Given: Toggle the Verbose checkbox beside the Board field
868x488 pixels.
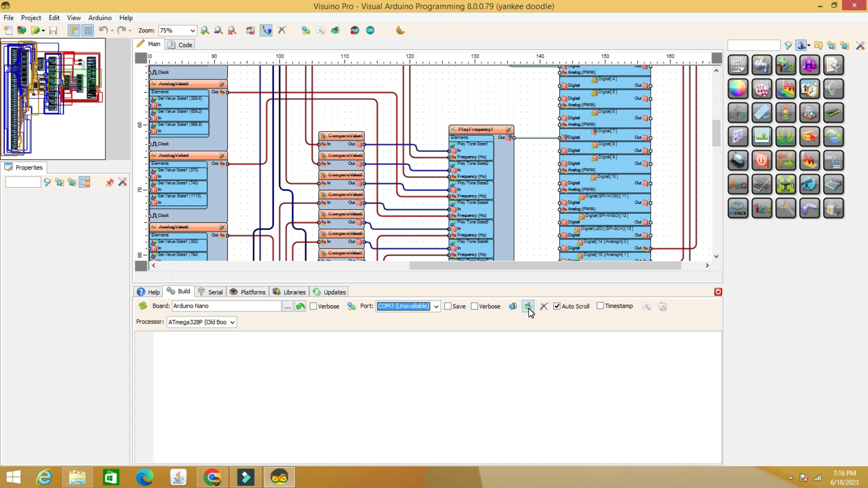Looking at the screenshot, I should (313, 306).
